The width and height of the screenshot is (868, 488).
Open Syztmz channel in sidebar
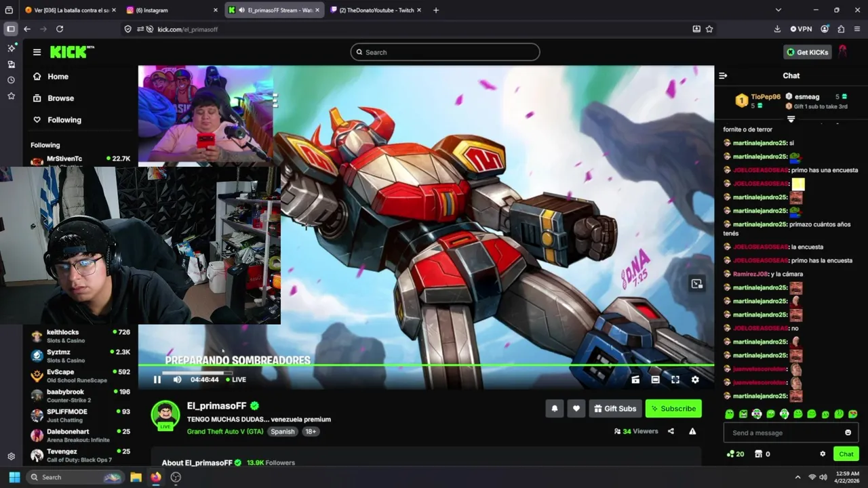pos(80,356)
